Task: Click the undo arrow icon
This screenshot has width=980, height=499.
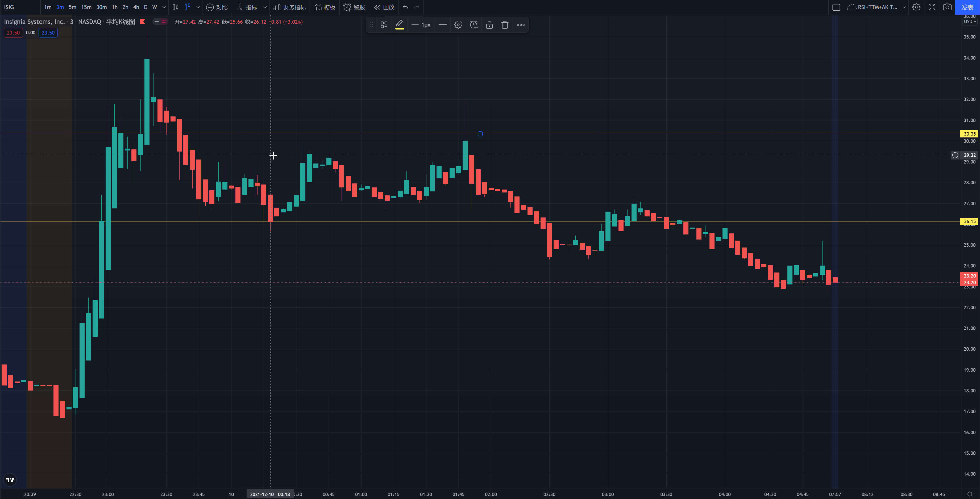Action: tap(406, 7)
